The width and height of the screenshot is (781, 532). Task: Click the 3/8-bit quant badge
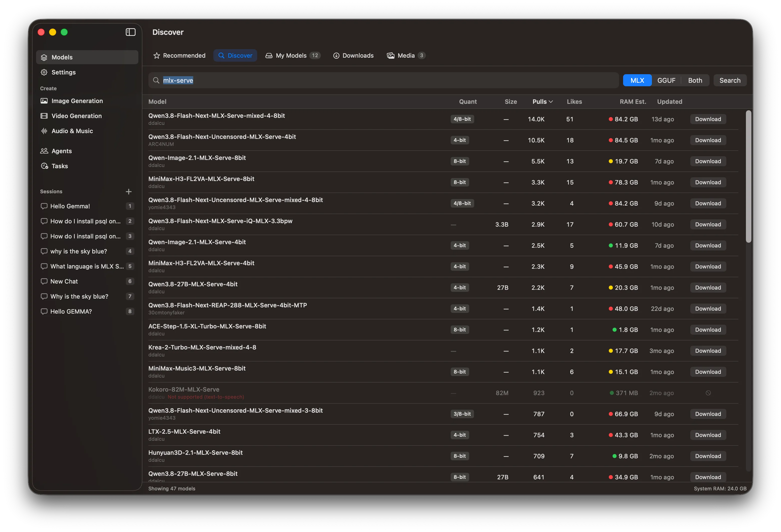(462, 414)
